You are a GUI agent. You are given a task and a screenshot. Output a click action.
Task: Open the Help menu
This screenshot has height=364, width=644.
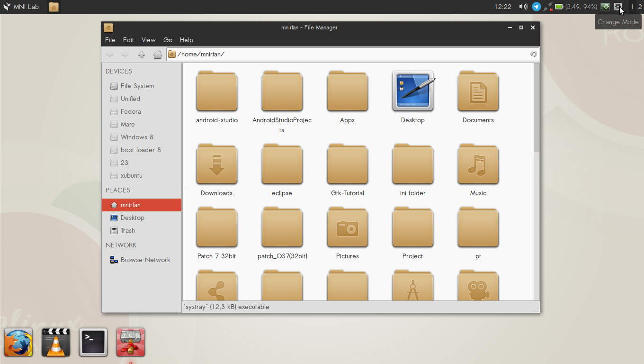pos(186,40)
